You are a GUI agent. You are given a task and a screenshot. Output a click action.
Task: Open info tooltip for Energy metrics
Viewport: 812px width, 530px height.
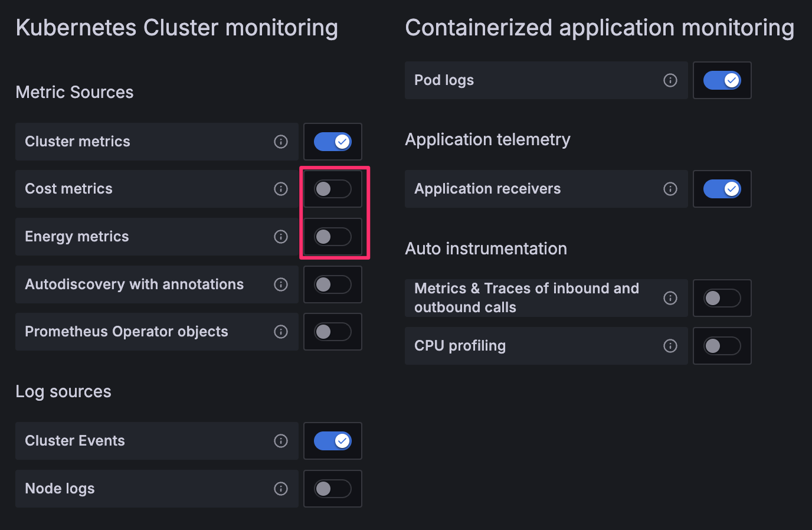coord(281,237)
